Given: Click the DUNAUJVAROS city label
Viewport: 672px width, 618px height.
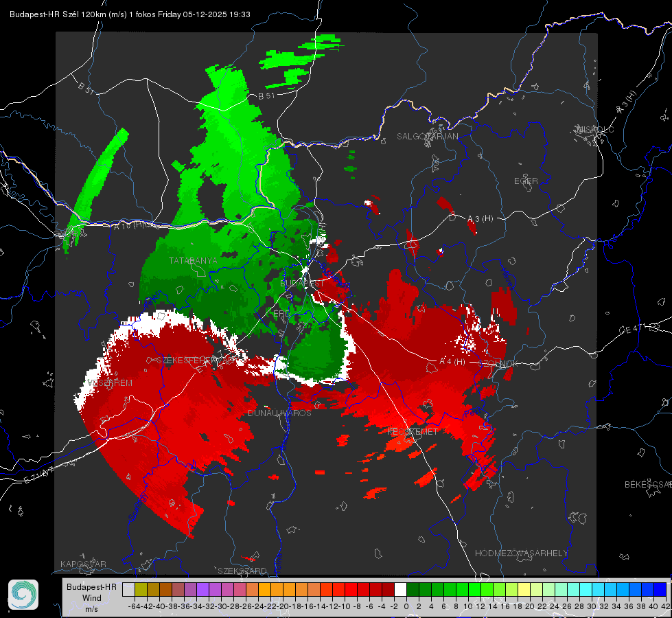Looking at the screenshot, I should point(280,413).
